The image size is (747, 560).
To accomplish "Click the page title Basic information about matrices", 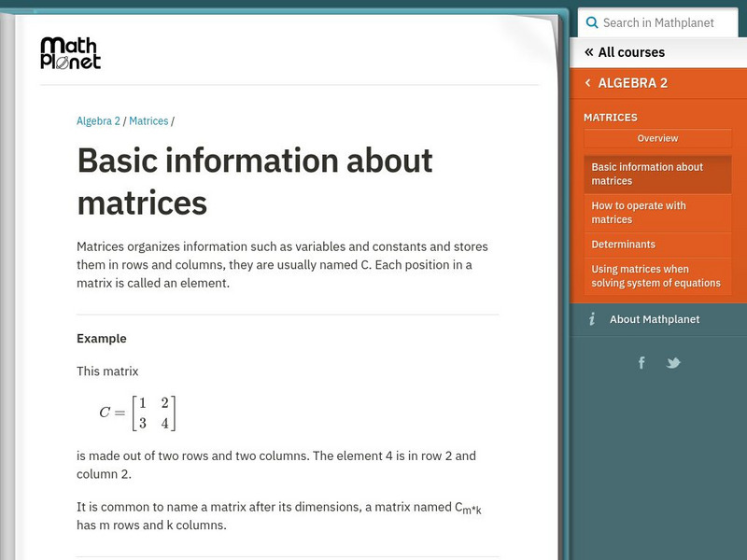I will coord(254,181).
